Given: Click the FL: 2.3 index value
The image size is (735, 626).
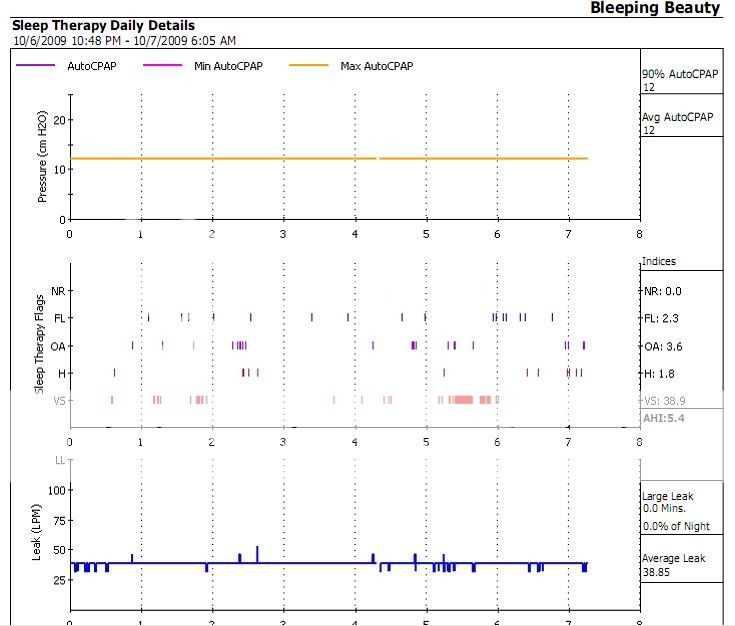Looking at the screenshot, I should [662, 319].
